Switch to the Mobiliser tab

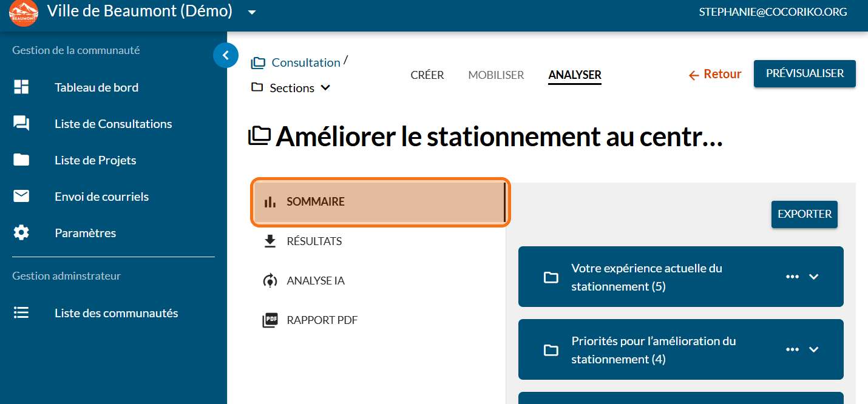(496, 75)
